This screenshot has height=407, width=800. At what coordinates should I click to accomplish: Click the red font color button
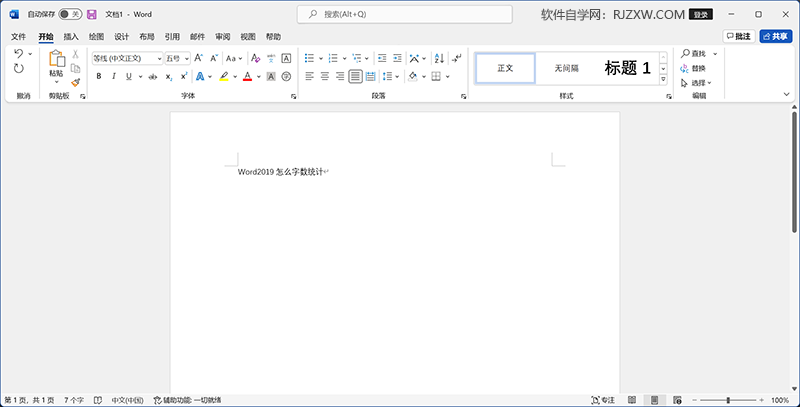click(x=247, y=77)
